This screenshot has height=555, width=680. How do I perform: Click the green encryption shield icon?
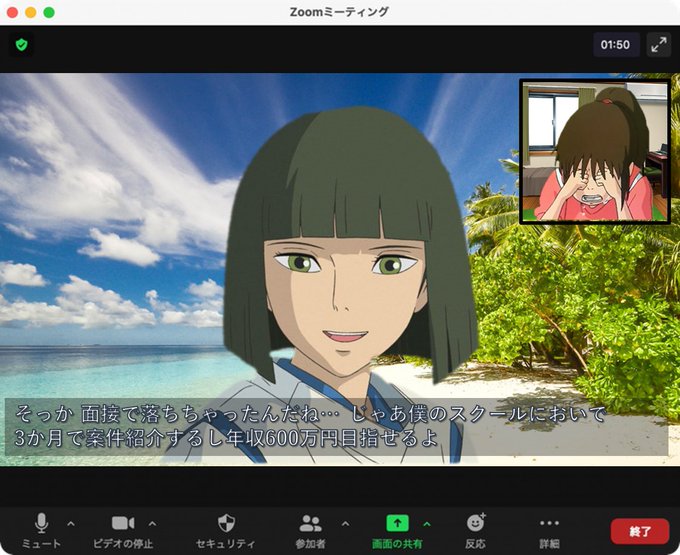pyautogui.click(x=21, y=45)
